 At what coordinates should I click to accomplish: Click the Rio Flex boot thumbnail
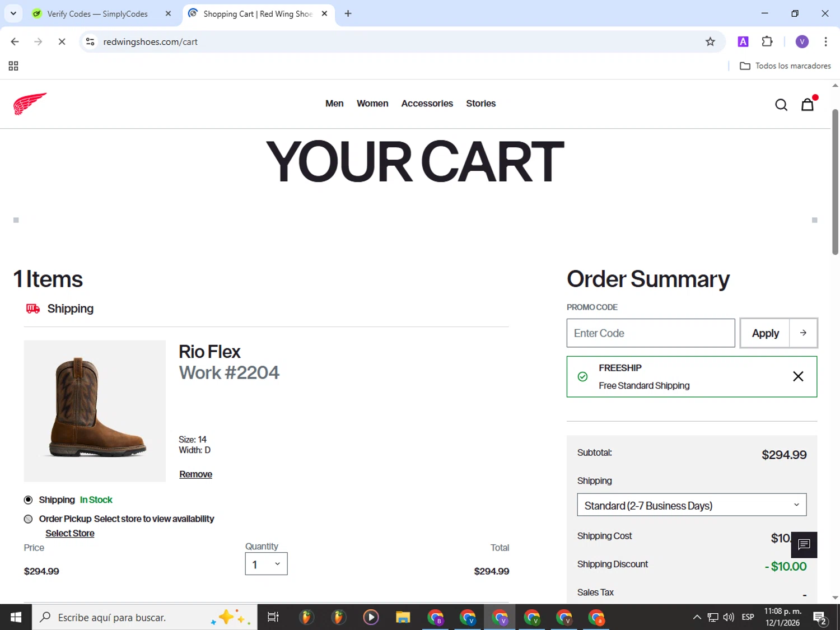pyautogui.click(x=95, y=410)
